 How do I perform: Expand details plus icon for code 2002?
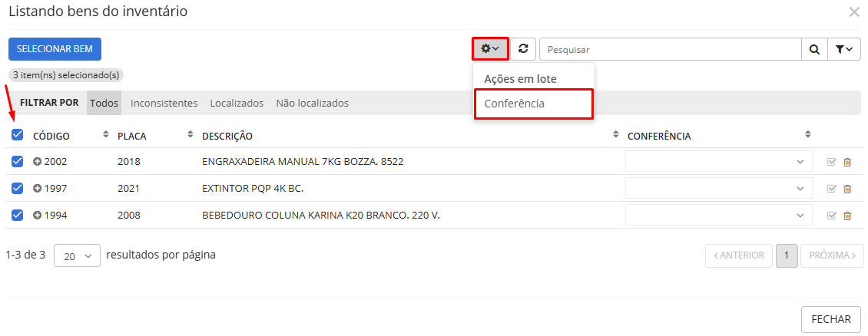38,162
